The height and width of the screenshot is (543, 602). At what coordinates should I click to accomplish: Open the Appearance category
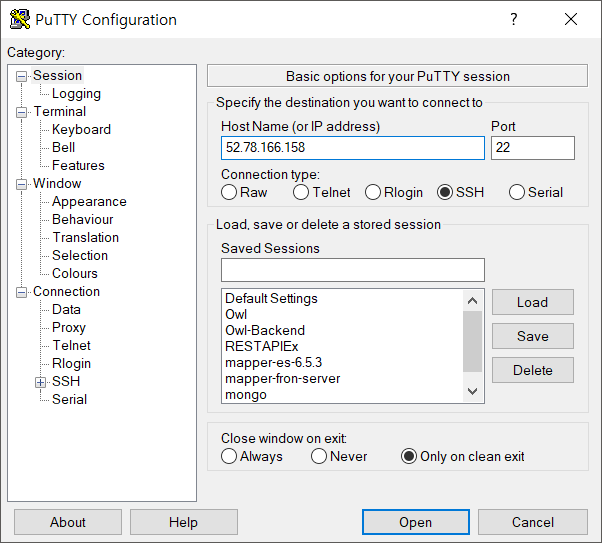coord(89,202)
